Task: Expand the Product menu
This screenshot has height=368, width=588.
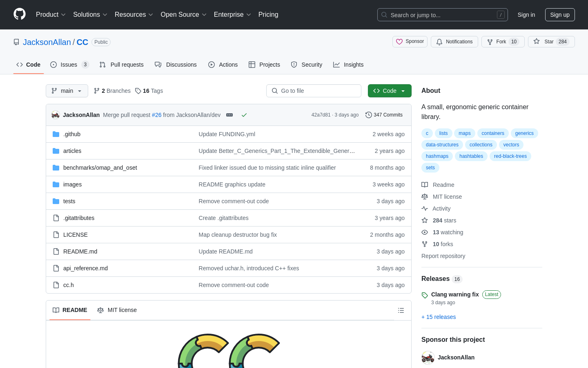Action: pyautogui.click(x=51, y=15)
